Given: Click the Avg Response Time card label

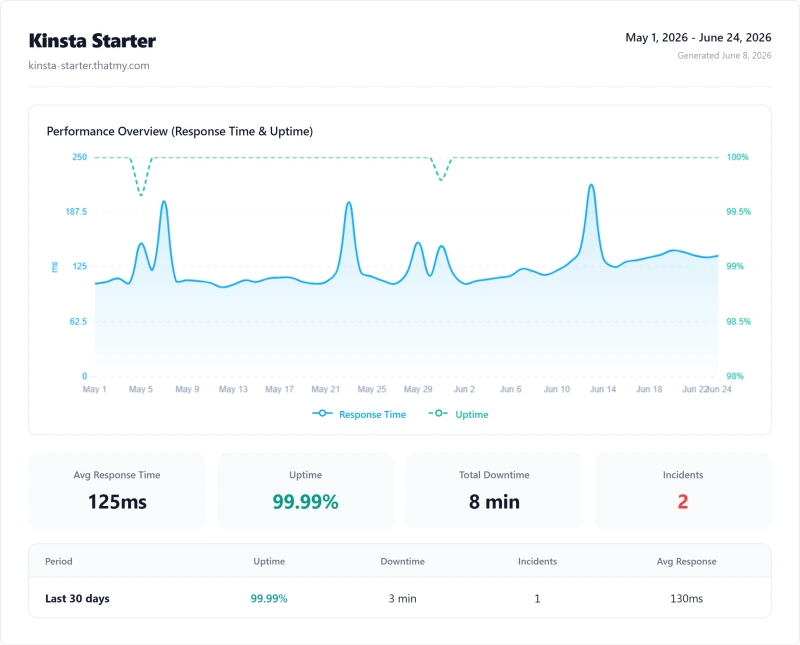Looking at the screenshot, I should pos(117,475).
